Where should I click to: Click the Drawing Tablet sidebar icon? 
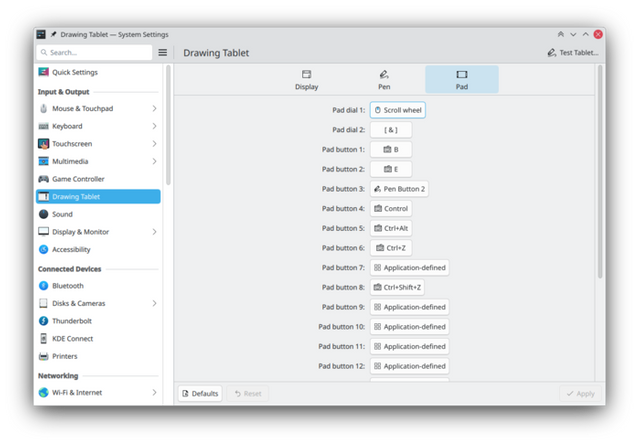tap(43, 196)
